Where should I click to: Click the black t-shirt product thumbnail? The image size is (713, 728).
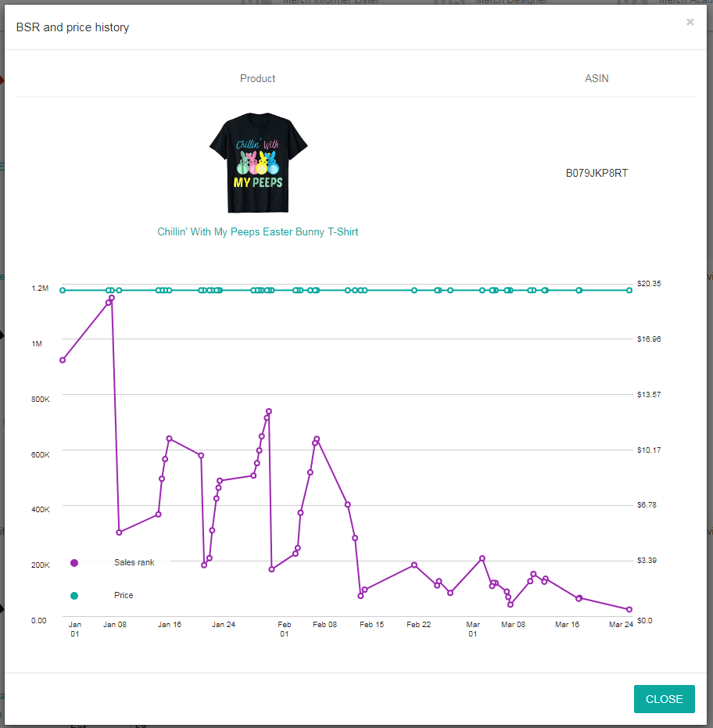coord(258,163)
